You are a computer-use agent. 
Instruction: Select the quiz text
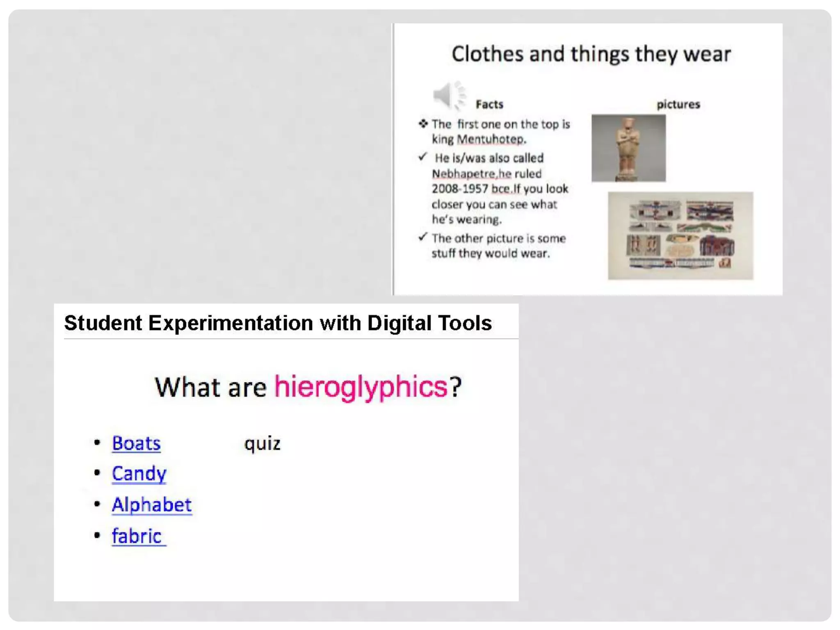262,444
